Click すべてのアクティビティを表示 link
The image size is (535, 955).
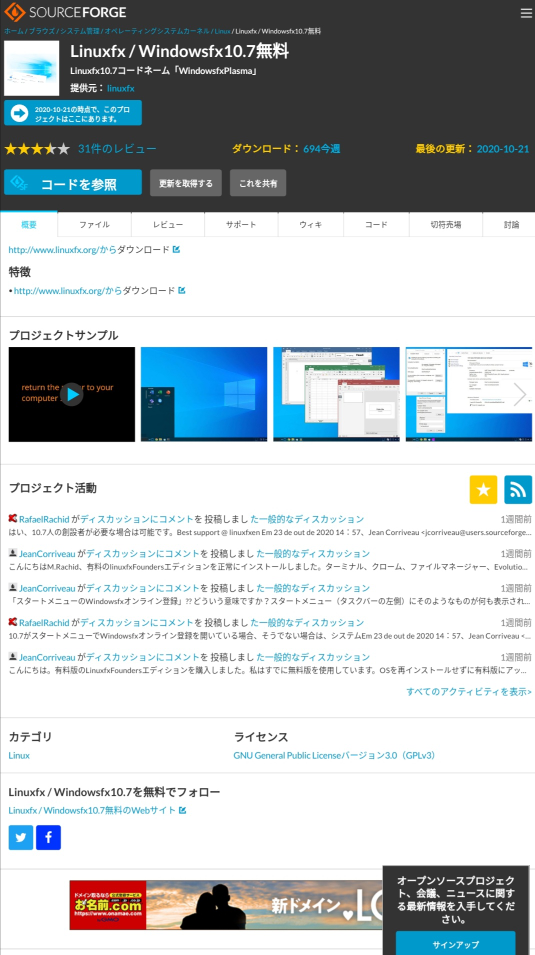[469, 692]
